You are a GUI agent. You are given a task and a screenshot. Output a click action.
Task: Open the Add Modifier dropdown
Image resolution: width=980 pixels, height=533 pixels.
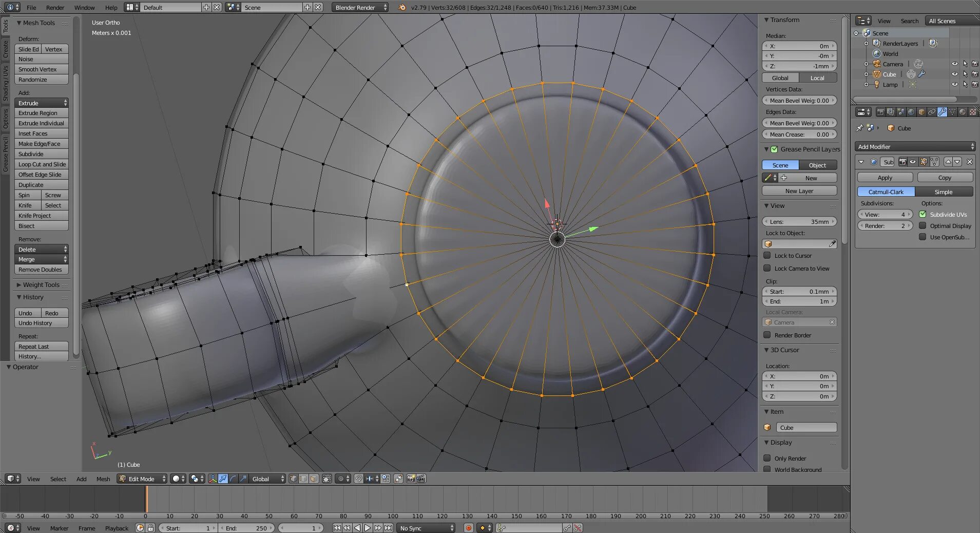click(x=915, y=146)
